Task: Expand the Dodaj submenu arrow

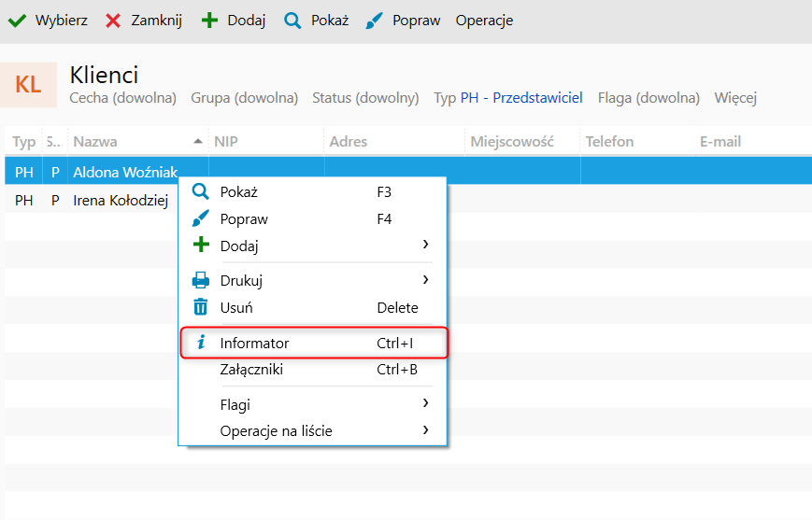Action: (425, 245)
